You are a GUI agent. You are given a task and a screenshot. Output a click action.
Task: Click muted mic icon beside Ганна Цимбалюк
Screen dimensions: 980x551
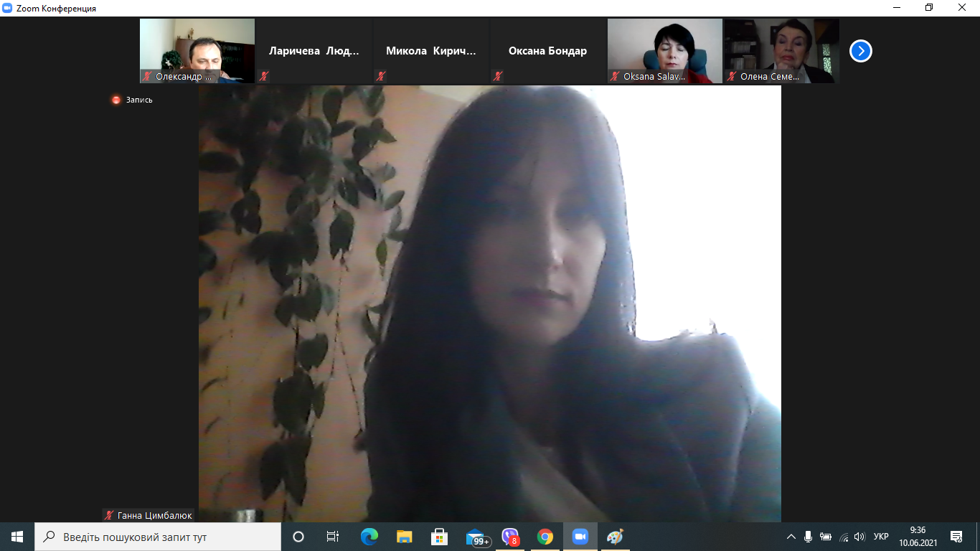click(109, 515)
